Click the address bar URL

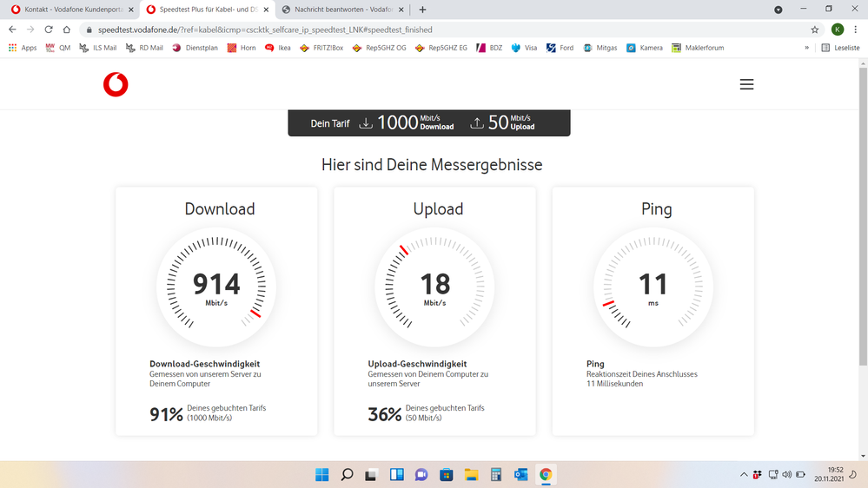pyautogui.click(x=265, y=30)
